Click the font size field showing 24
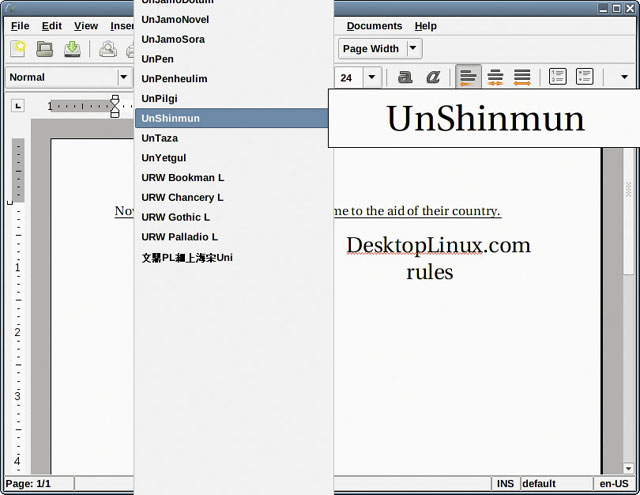640x495 pixels. (x=349, y=78)
